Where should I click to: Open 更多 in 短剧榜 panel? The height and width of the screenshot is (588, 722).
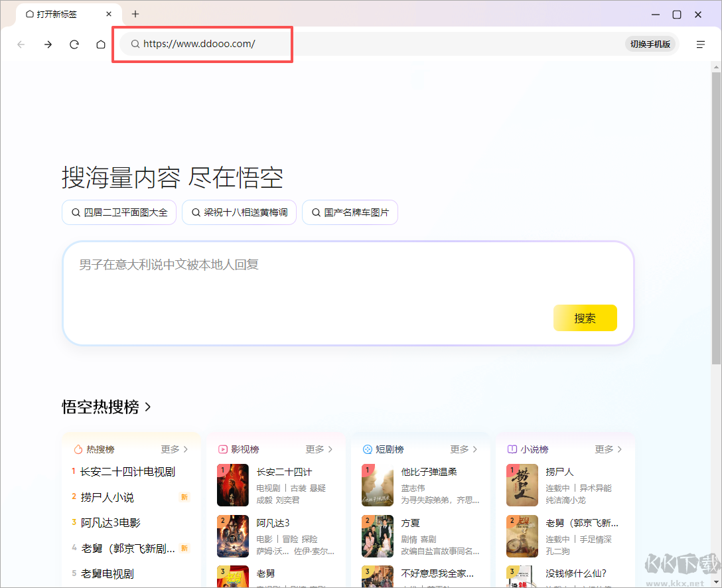(x=464, y=449)
